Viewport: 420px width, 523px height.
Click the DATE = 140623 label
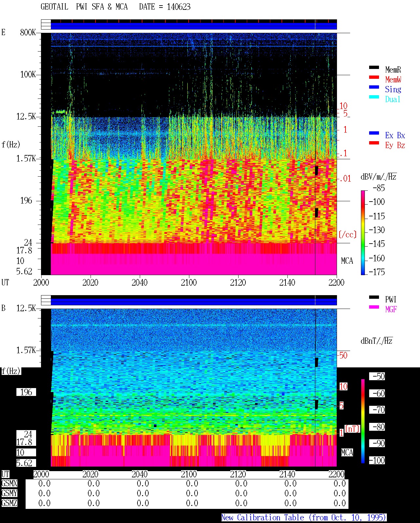click(x=165, y=7)
